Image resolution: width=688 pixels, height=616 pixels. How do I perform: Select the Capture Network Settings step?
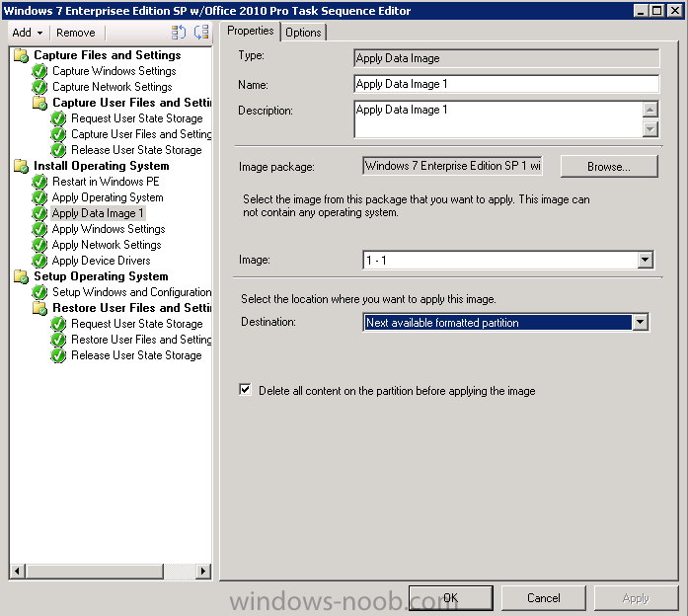[113, 87]
